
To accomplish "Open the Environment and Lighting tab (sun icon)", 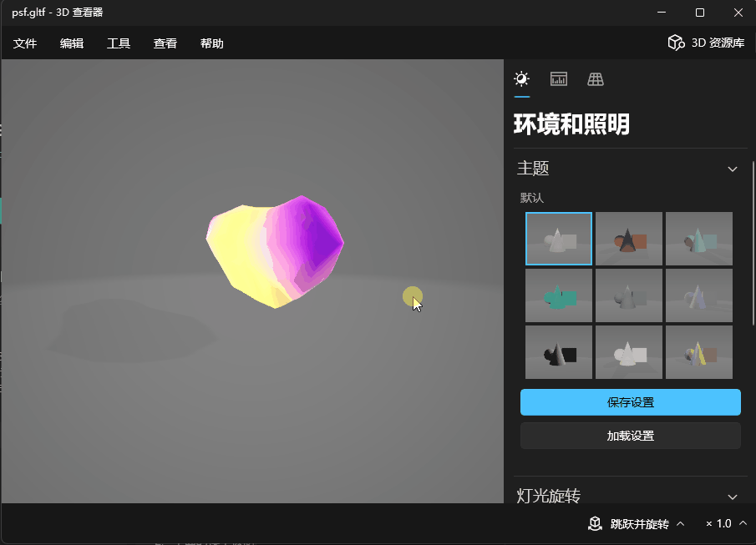I will pyautogui.click(x=521, y=79).
